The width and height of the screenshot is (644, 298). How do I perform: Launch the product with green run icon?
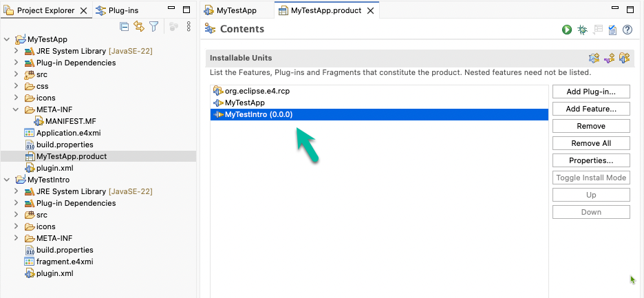coord(567,30)
